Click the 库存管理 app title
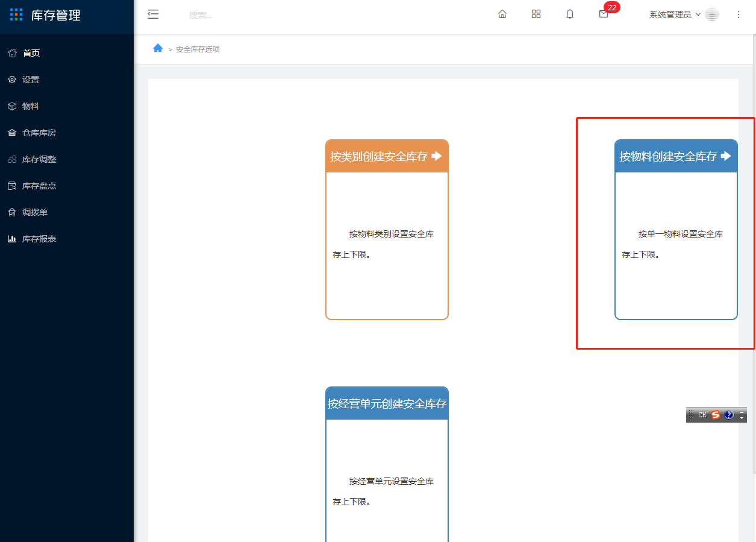The height and width of the screenshot is (542, 756). (x=56, y=15)
